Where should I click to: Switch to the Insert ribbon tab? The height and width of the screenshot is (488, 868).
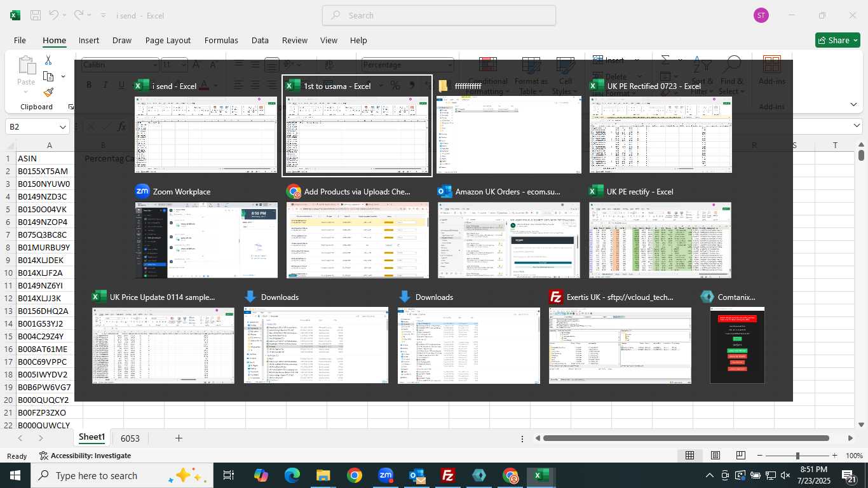[x=89, y=40]
